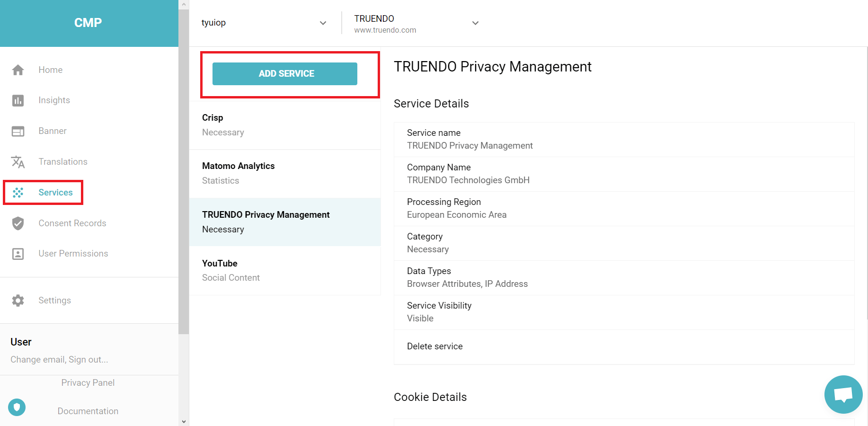The image size is (868, 426).
Task: Open Insights bar chart icon
Action: pyautogui.click(x=18, y=100)
